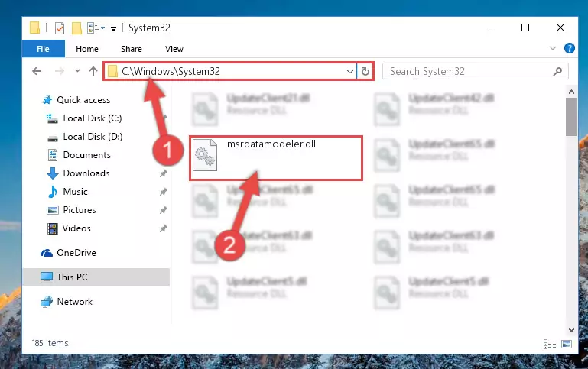Close the System32 window
The image size is (588, 369).
point(560,28)
